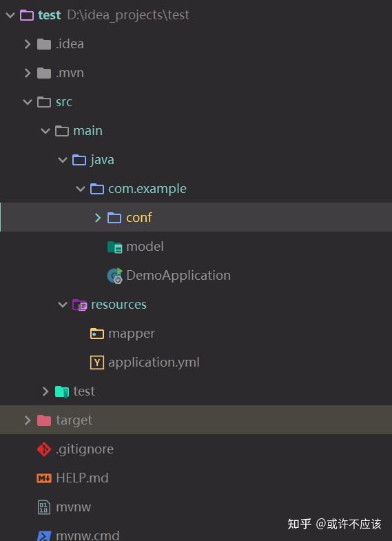Click the mvnw binary file icon
Screen dimensions: 392x541
(44, 507)
